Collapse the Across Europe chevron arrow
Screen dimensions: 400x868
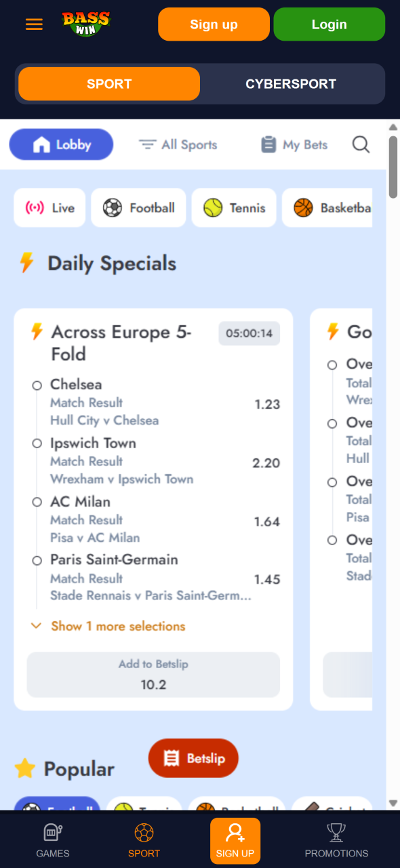36,626
